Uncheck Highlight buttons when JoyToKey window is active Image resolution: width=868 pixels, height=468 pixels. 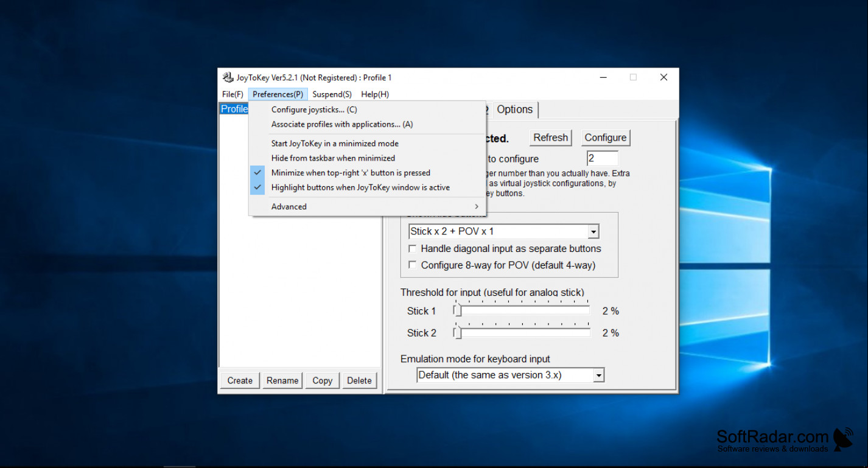click(x=367, y=187)
